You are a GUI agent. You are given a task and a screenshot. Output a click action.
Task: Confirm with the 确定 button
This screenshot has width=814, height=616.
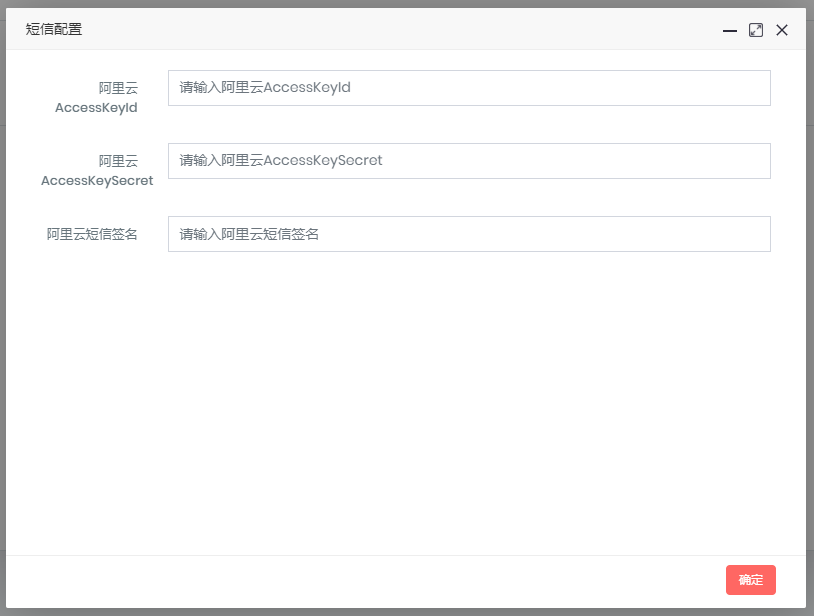tap(751, 580)
